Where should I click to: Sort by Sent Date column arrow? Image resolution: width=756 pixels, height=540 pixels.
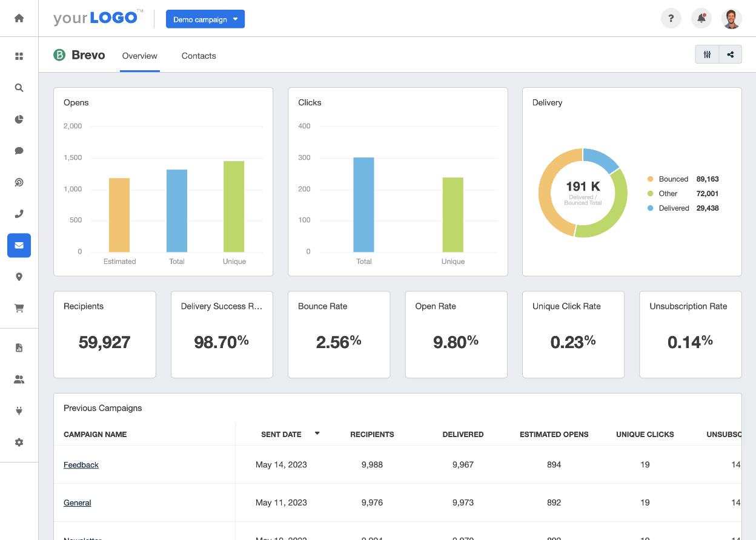pos(317,433)
